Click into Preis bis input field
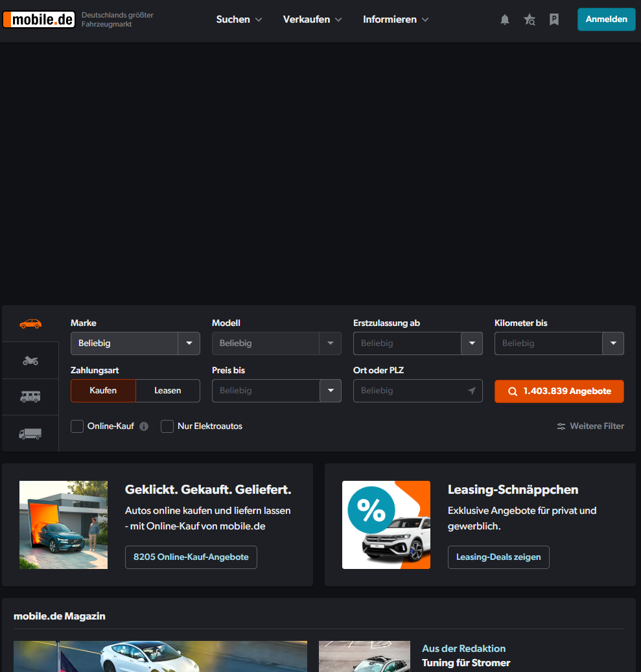The width and height of the screenshot is (641, 672). point(266,390)
